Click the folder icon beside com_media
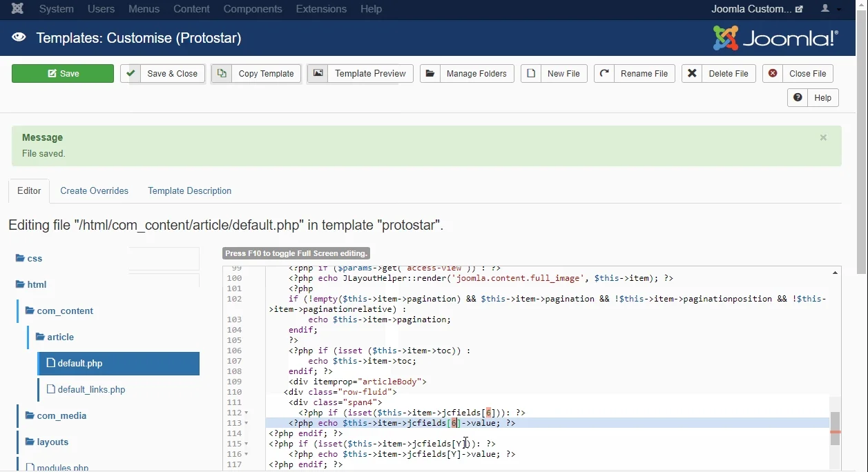 (30, 416)
